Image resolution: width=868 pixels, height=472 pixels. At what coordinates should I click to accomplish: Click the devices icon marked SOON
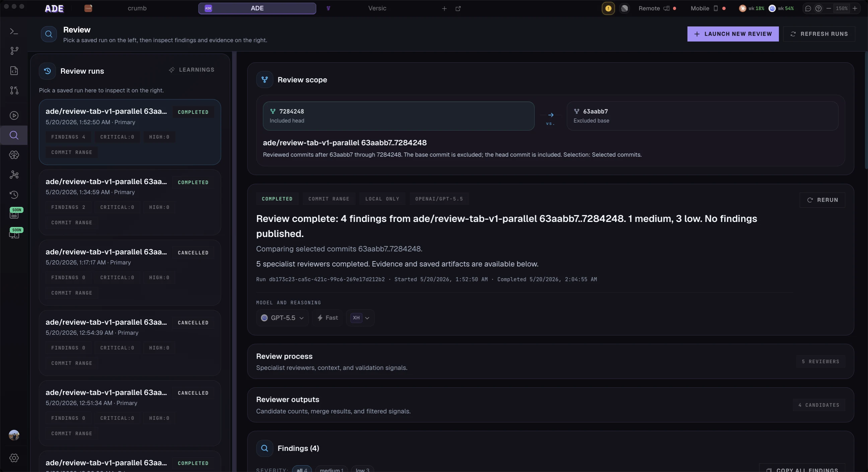click(14, 234)
